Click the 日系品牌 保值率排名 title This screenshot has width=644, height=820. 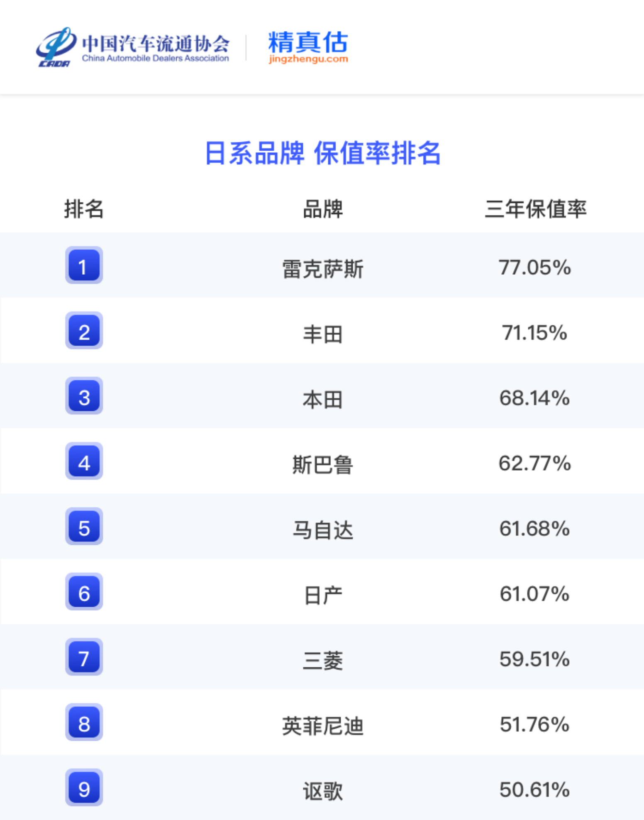[323, 153]
